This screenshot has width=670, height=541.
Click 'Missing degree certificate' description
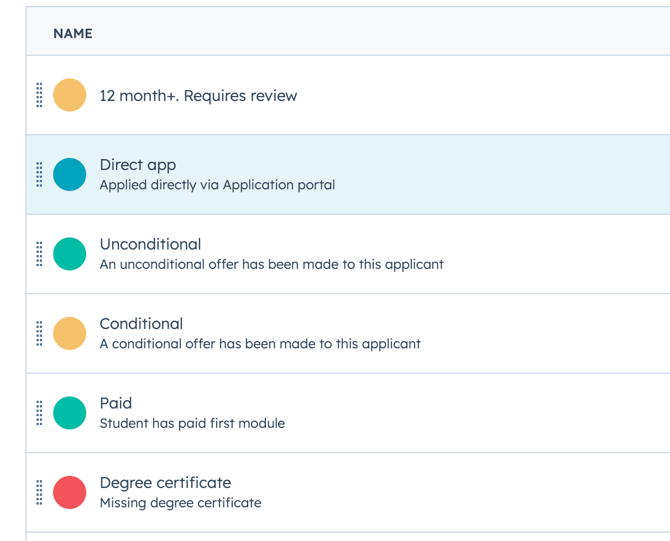(180, 503)
